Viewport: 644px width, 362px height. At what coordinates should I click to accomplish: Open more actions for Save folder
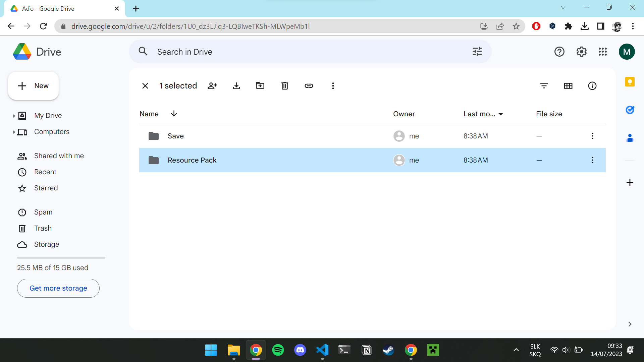tap(592, 136)
